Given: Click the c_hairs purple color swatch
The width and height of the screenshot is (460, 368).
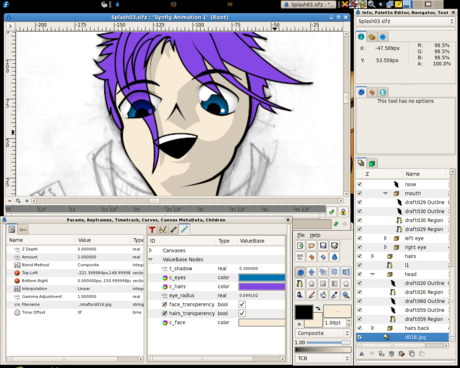Looking at the screenshot, I should tap(261, 286).
